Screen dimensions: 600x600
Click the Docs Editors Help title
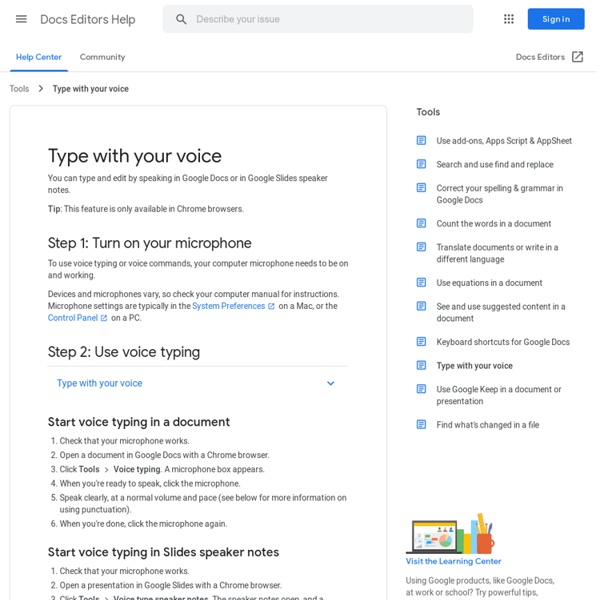[x=88, y=19]
